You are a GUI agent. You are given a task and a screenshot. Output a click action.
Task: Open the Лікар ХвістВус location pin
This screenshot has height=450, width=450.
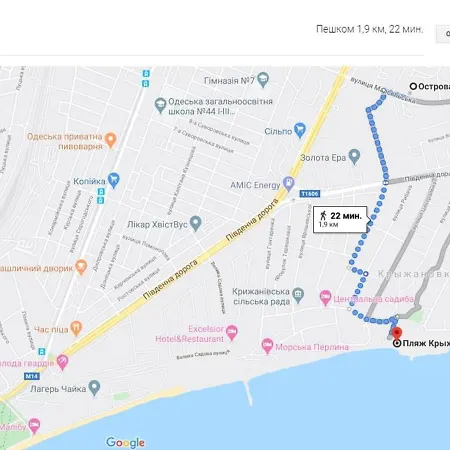click(x=196, y=223)
